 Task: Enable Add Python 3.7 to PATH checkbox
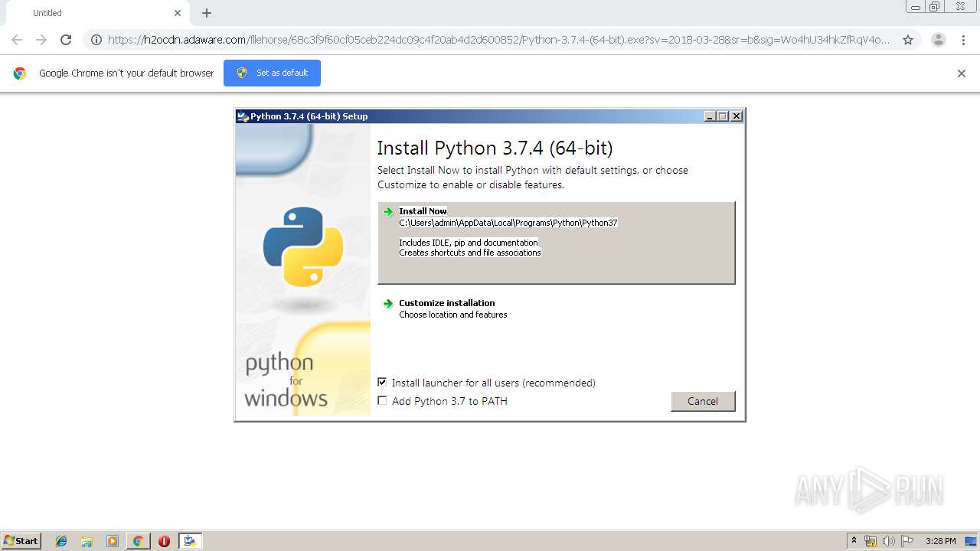click(382, 400)
